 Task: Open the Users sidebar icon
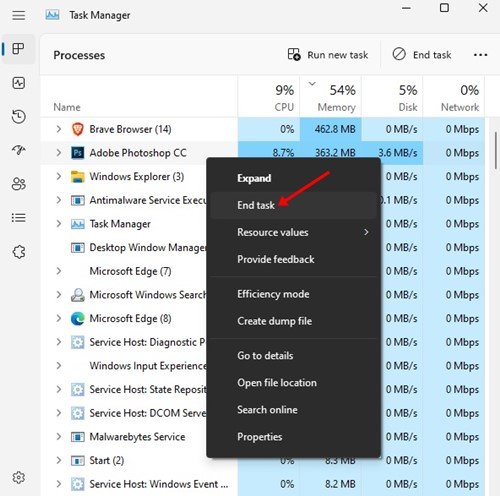[x=18, y=184]
